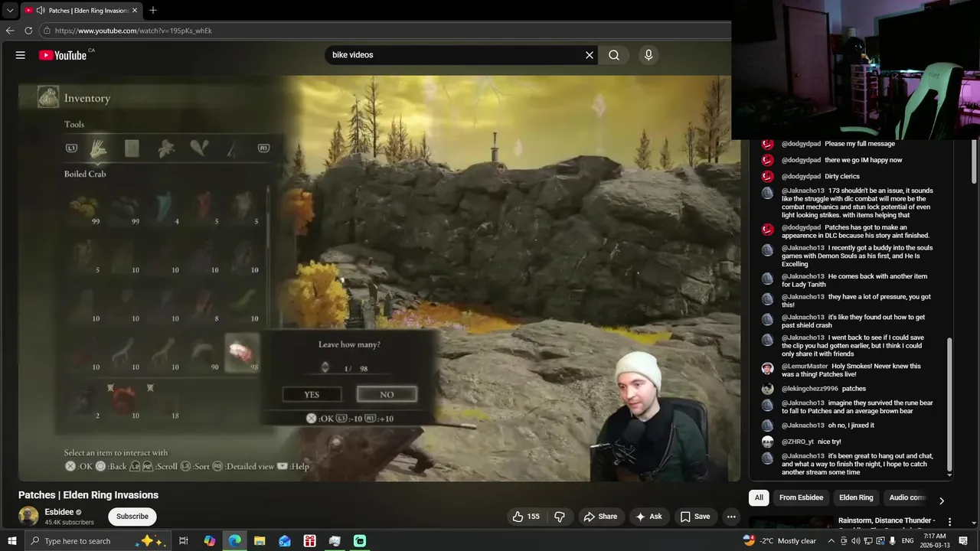Click the 'patches' chat message
The height and width of the screenshot is (551, 980).
pyautogui.click(x=854, y=389)
